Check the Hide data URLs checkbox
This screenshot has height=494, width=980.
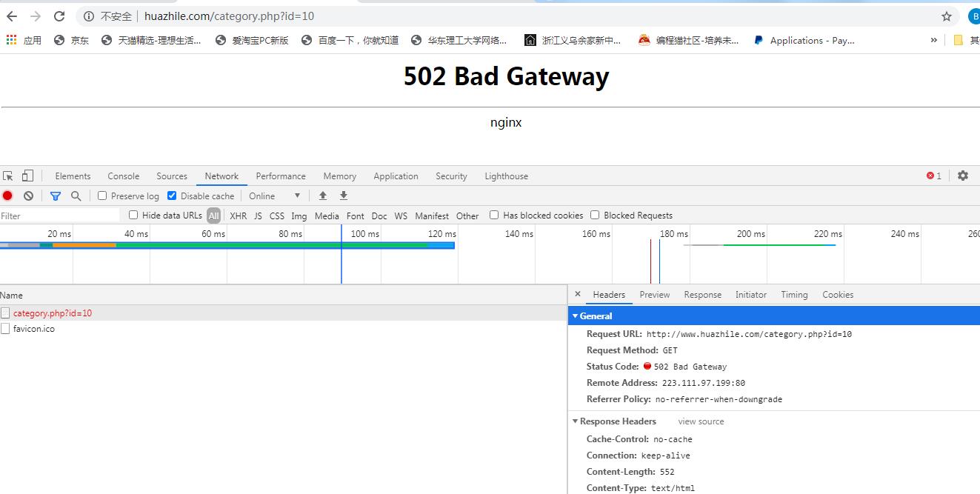coord(133,215)
